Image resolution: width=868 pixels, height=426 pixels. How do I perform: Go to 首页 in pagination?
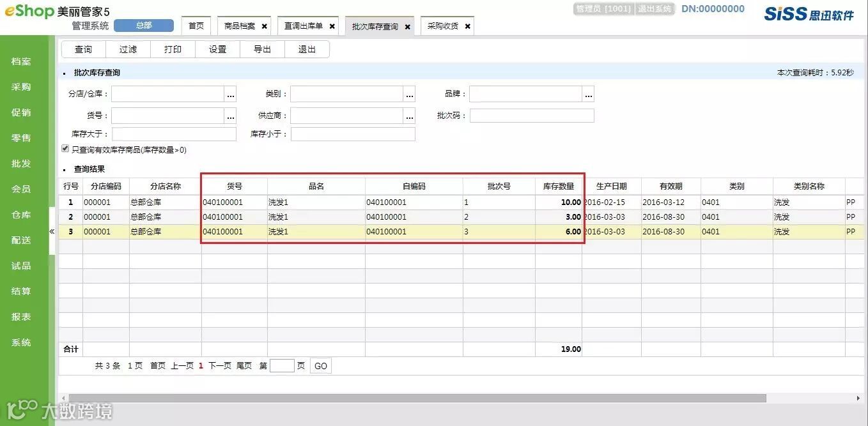click(x=158, y=366)
